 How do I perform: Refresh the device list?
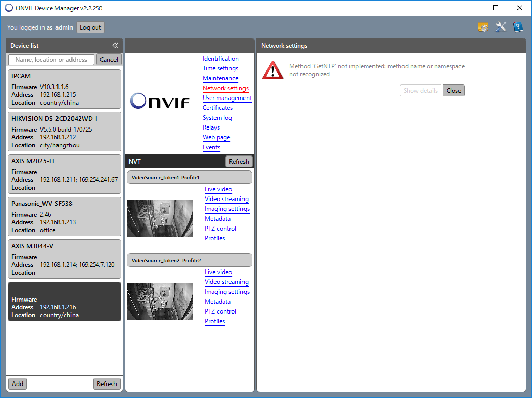click(x=107, y=384)
